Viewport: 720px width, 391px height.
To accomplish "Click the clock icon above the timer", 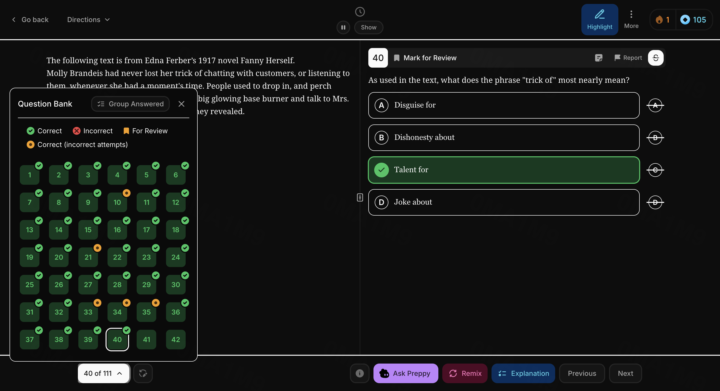I will coord(360,11).
